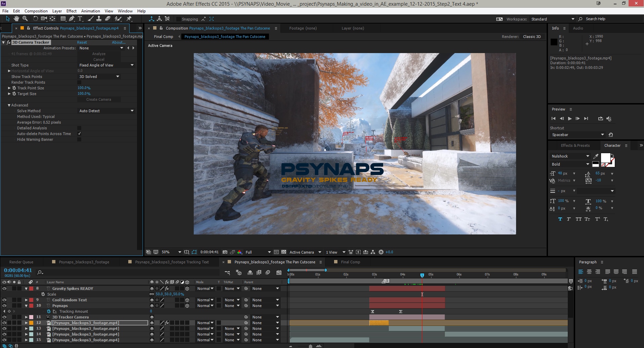Click About link for 3D Camera Tracker

[119, 42]
